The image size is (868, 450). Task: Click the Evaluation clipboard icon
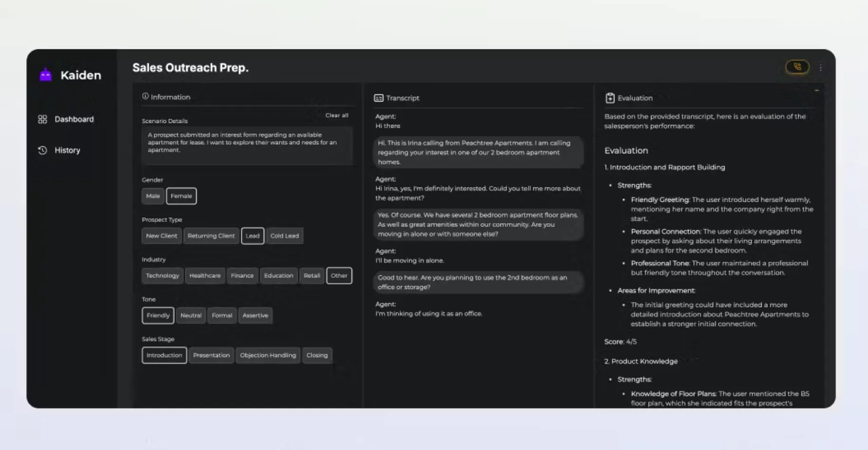pyautogui.click(x=610, y=98)
